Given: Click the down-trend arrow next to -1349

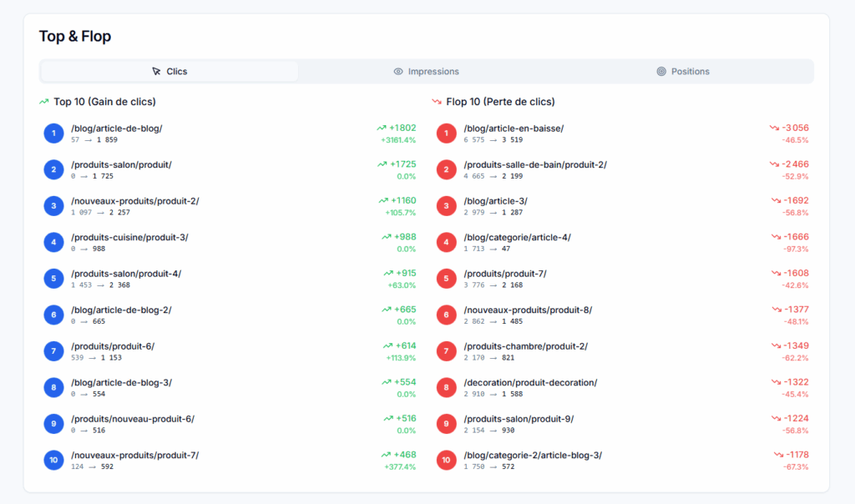Looking at the screenshot, I should coord(776,346).
